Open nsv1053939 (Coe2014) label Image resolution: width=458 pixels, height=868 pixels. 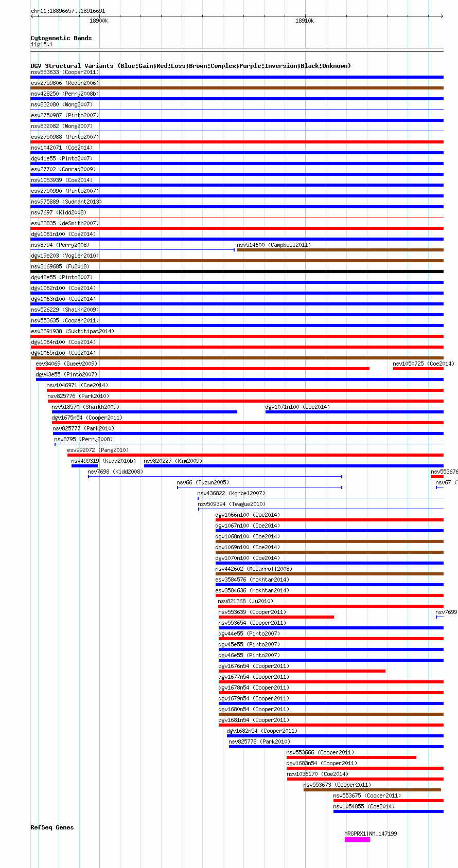click(62, 180)
